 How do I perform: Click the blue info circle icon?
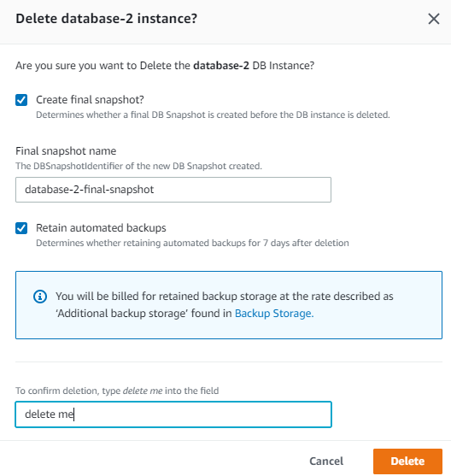(x=40, y=297)
